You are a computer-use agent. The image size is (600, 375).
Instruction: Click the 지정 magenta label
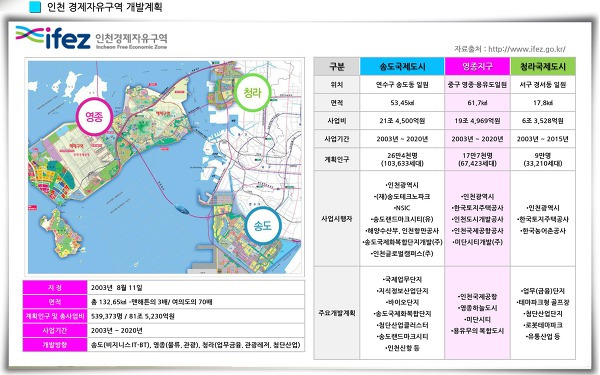[55, 287]
